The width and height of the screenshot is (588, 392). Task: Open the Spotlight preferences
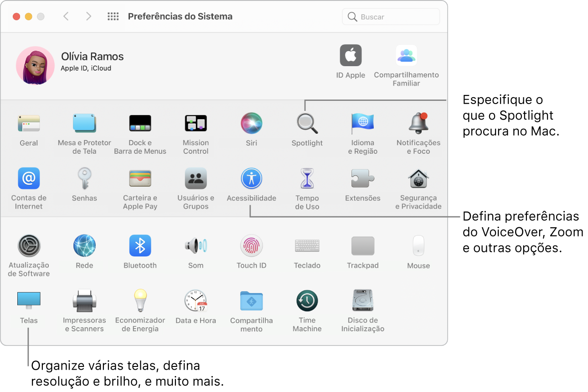(x=307, y=123)
